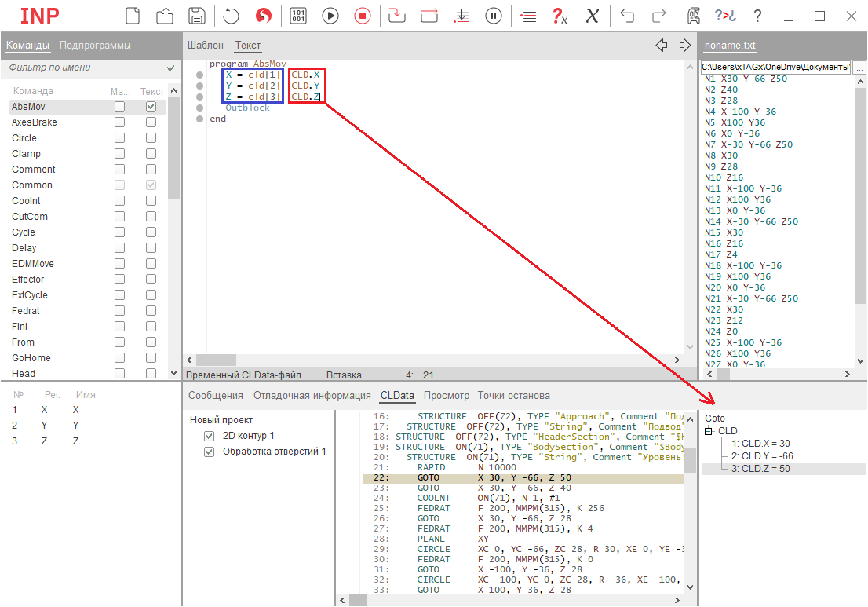Create a new file via toolbar icon
Screen dimensions: 868x607
click(x=134, y=16)
